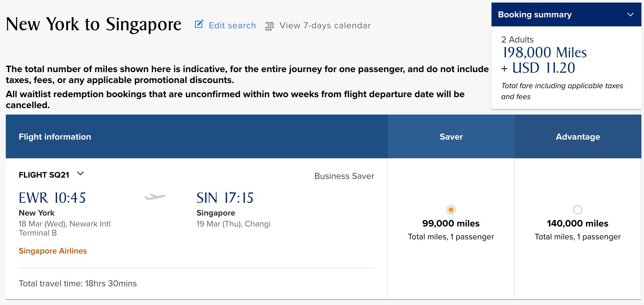The width and height of the screenshot is (644, 305).
Task: Click the 7-days calendar grid icon
Action: [270, 26]
